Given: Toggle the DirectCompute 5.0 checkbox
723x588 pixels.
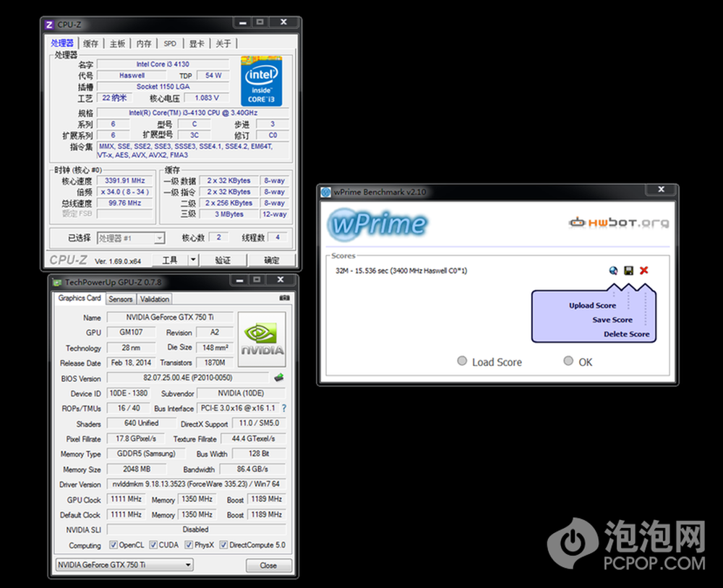Looking at the screenshot, I should coord(223,545).
